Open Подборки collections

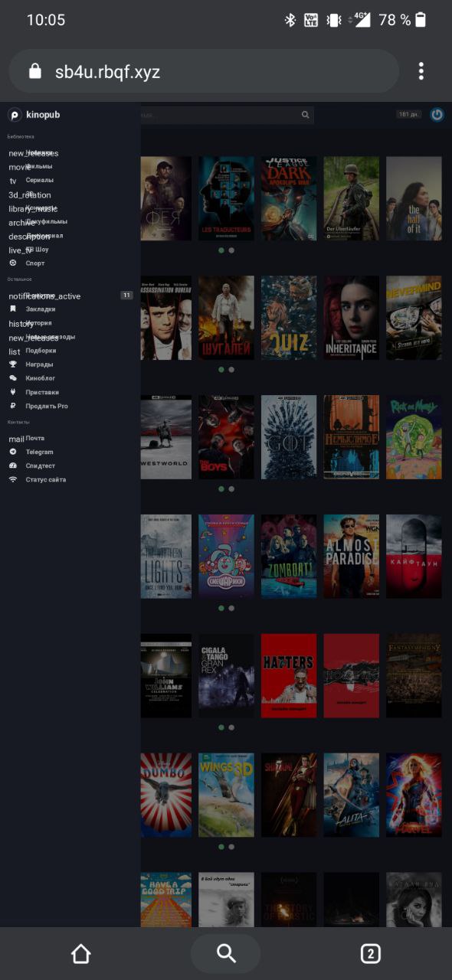(x=41, y=351)
